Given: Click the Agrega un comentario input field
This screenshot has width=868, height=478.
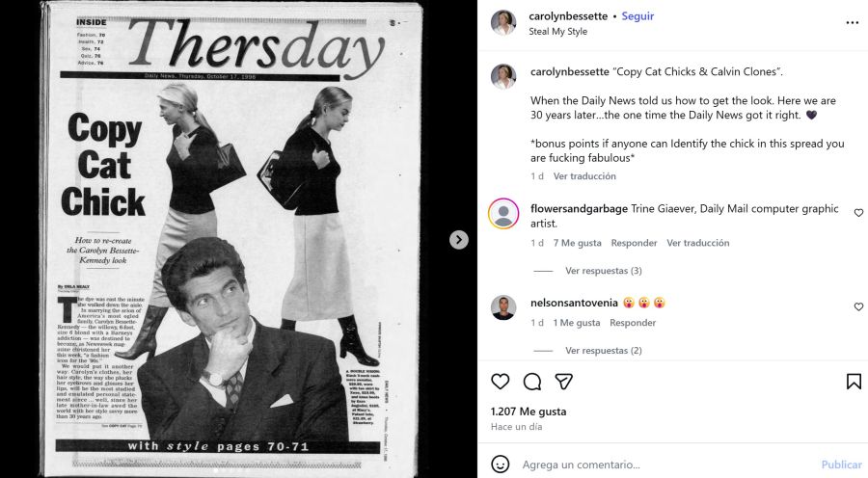Looking at the screenshot, I should click(x=665, y=465).
